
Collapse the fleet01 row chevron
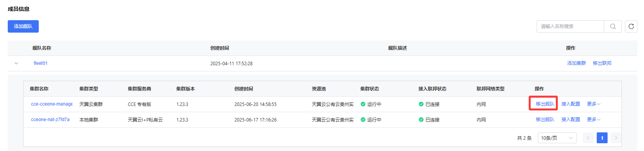[16, 63]
